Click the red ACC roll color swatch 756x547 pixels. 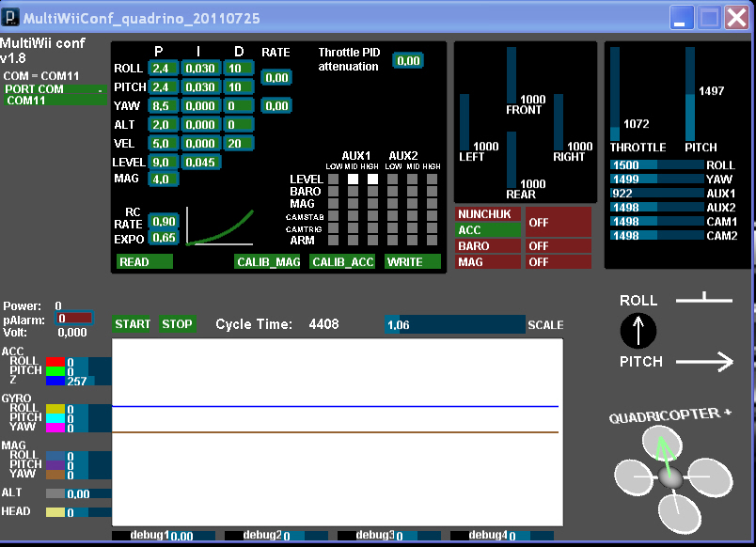coord(55,362)
